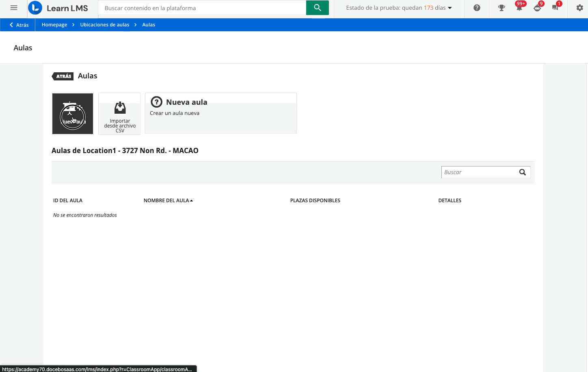Click the table search magnifier icon
Viewport: 588px width, 372px height.
pyautogui.click(x=523, y=172)
